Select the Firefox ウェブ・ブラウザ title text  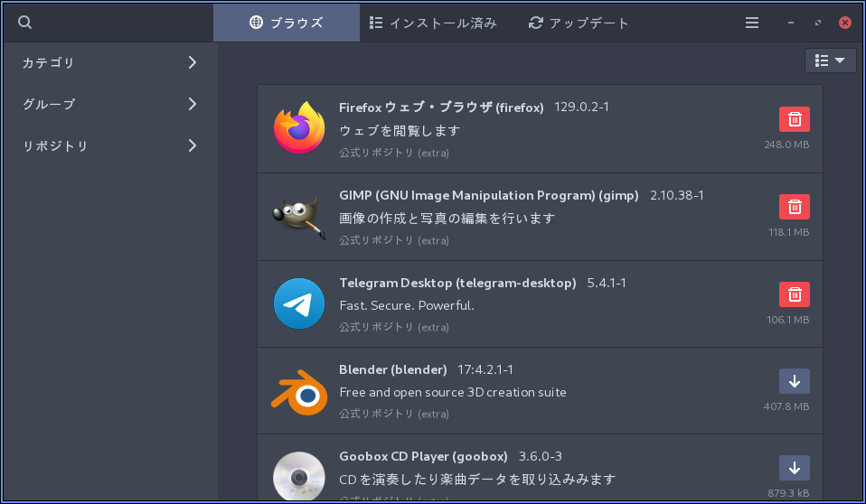tap(441, 107)
